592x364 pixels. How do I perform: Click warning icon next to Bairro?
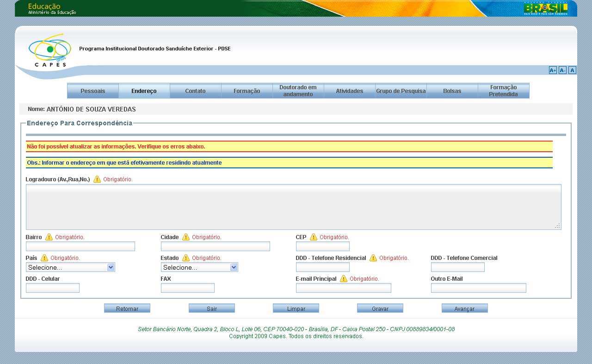point(49,237)
